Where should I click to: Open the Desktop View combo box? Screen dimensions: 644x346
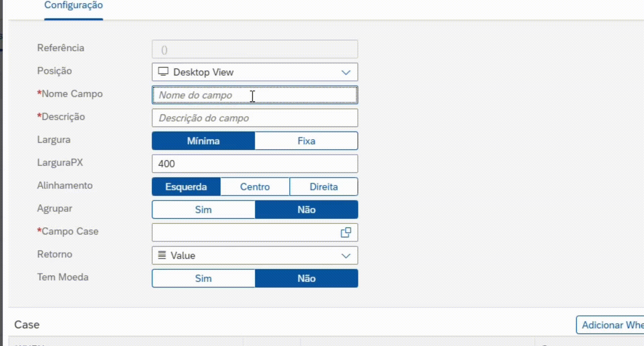[x=248, y=72]
